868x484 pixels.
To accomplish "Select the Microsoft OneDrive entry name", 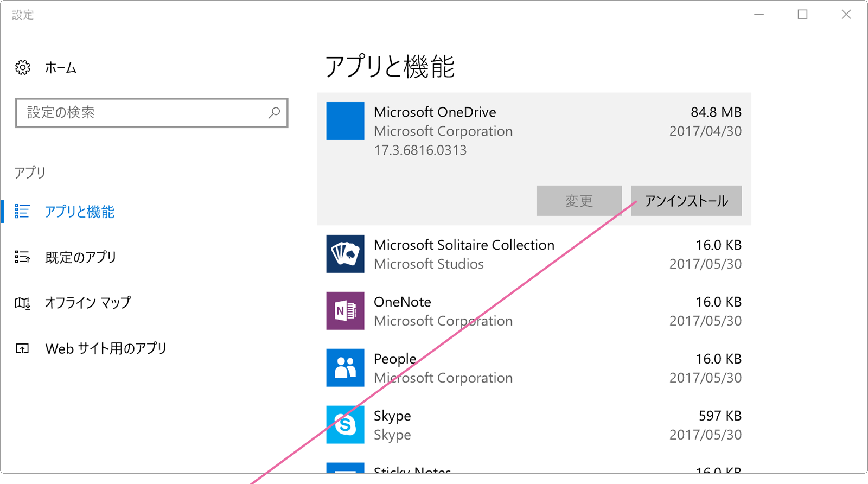I will tap(435, 112).
